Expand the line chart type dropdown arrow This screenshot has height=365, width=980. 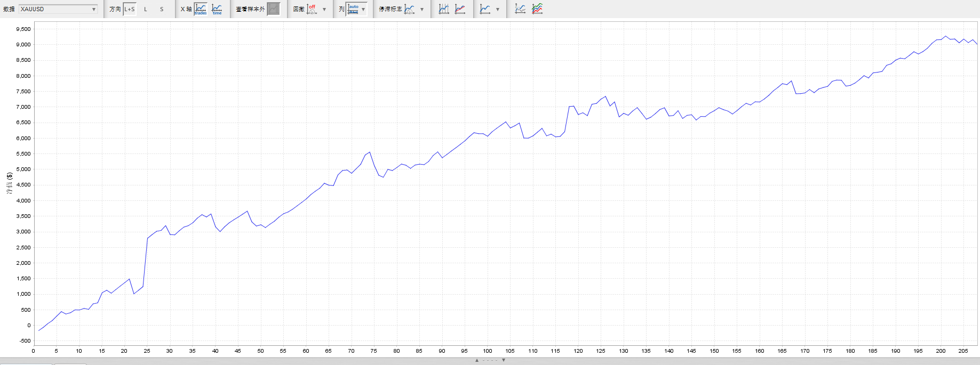point(498,9)
